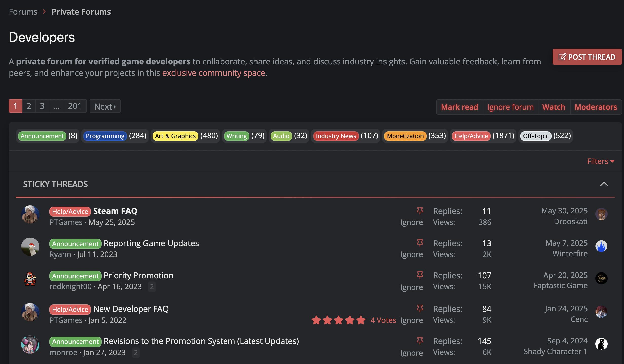This screenshot has width=624, height=364.
Task: Open the Reporting Game Updates thread
Action: pyautogui.click(x=151, y=243)
